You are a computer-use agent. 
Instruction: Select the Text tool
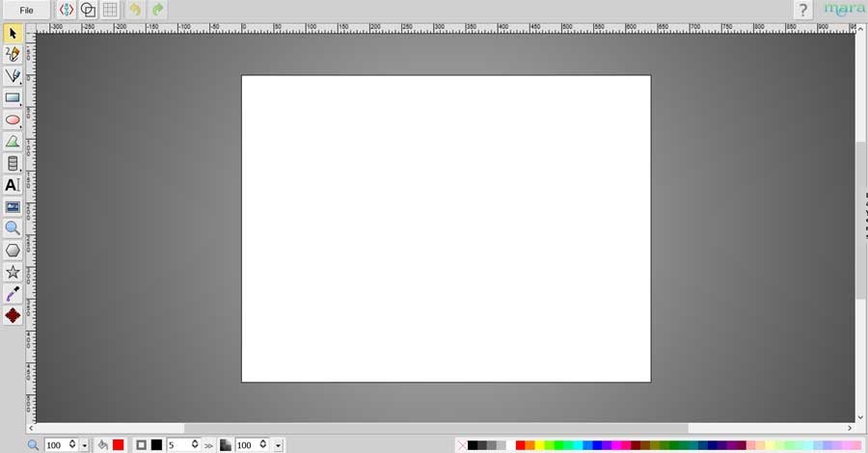[x=13, y=185]
